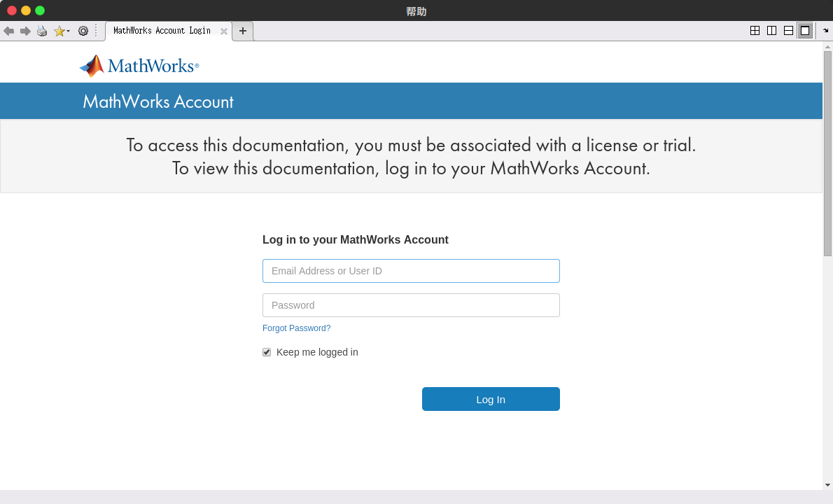Click the MathWorks logo
Screen dimensions: 833x504
click(x=139, y=66)
